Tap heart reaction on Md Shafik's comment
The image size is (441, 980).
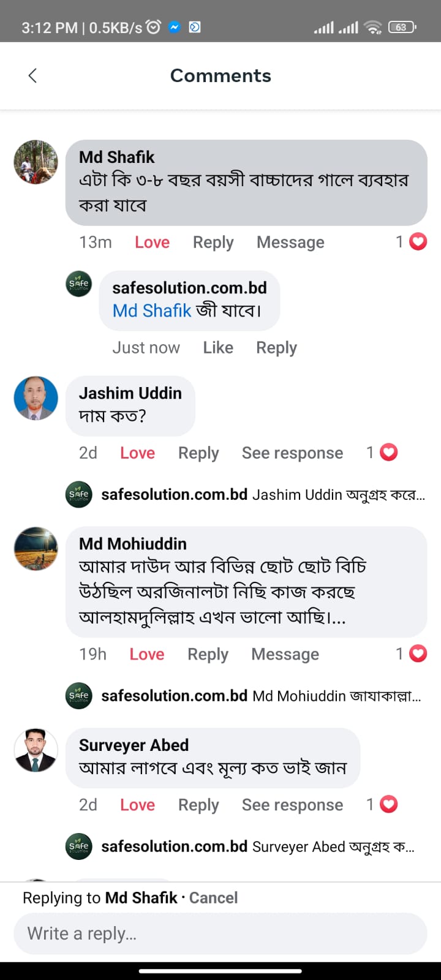coord(418,242)
